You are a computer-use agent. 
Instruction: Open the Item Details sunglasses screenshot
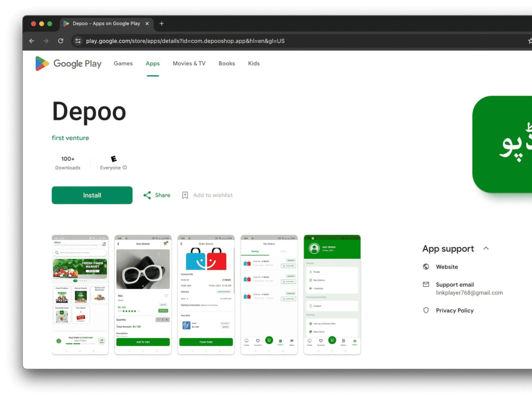(x=143, y=295)
